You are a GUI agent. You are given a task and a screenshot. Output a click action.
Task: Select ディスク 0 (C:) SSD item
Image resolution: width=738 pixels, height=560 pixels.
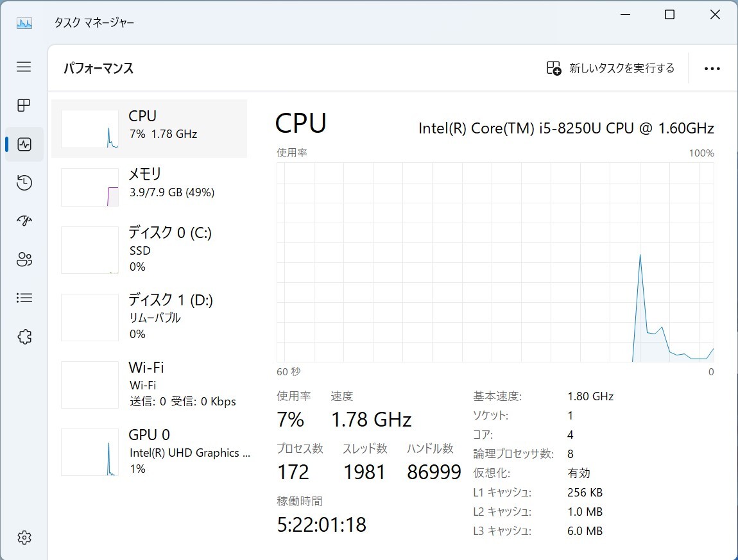pyautogui.click(x=149, y=249)
